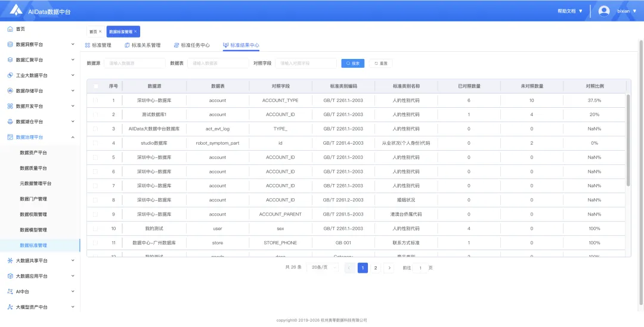This screenshot has height=327, width=644.
Task: Click the 标准关系管理 tab icon
Action: 127,45
